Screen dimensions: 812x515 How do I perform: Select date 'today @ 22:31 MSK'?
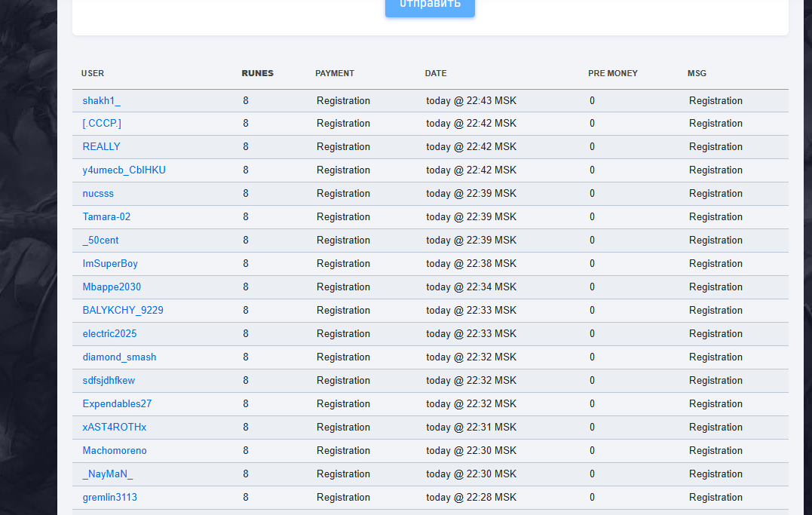tap(471, 427)
